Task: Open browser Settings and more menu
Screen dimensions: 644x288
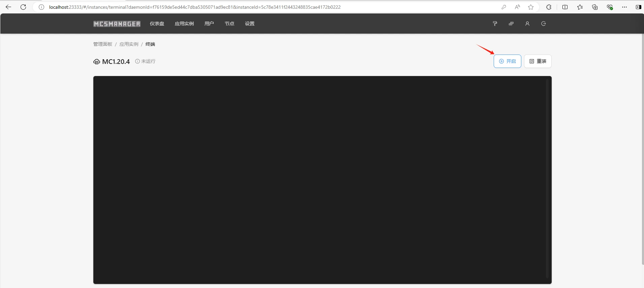Action: click(x=624, y=7)
